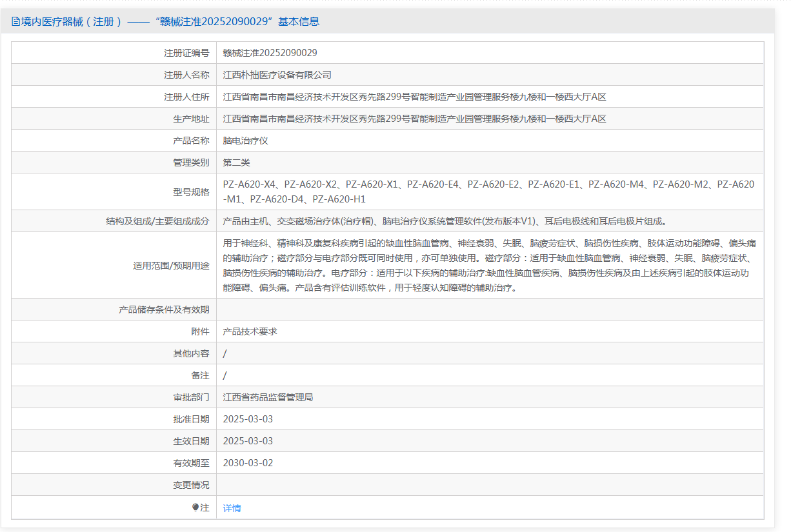Click the 变更情况 label
Screen dimensions: 791x532
(x=191, y=485)
